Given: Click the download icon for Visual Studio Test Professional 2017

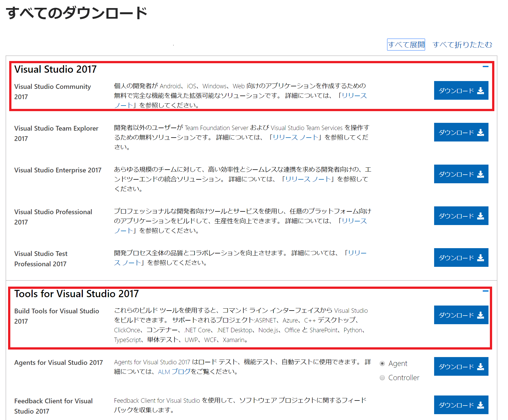Looking at the screenshot, I should pos(480,257).
